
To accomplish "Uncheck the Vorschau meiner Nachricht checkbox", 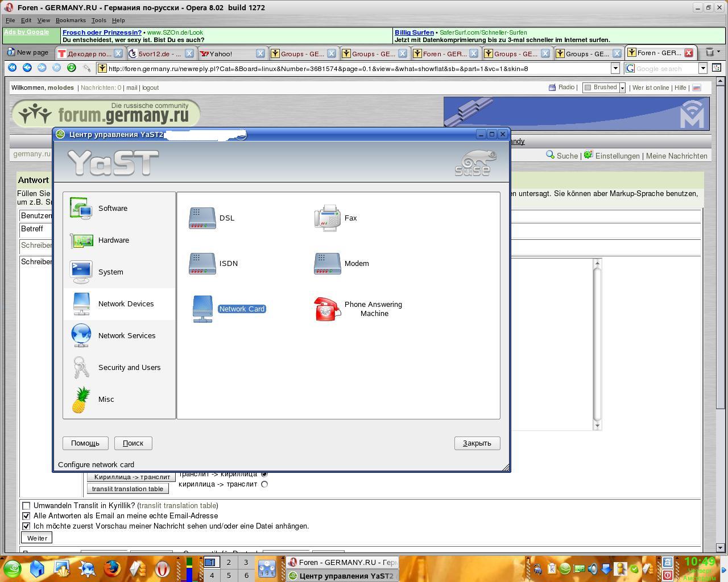I will pos(26,526).
